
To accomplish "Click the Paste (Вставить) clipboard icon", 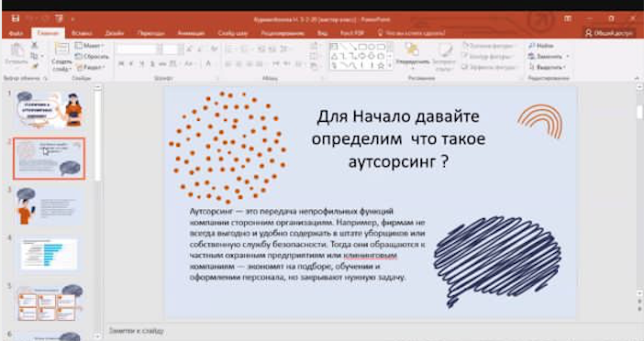I will [x=17, y=51].
